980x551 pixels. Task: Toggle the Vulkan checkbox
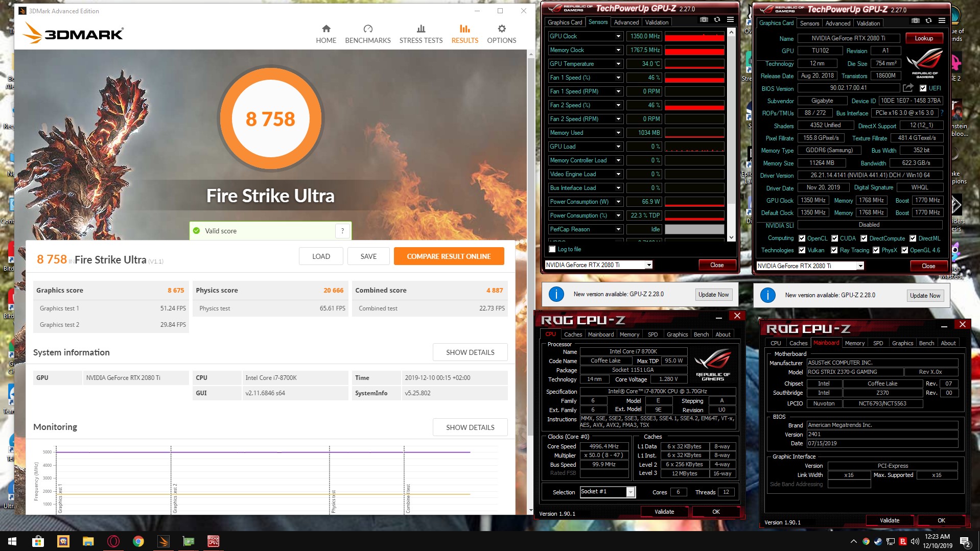click(x=802, y=250)
